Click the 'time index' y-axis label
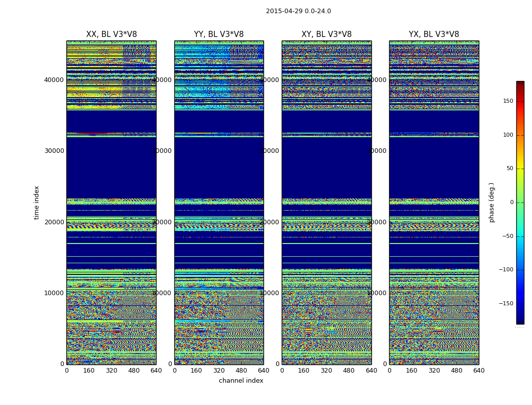 36,202
